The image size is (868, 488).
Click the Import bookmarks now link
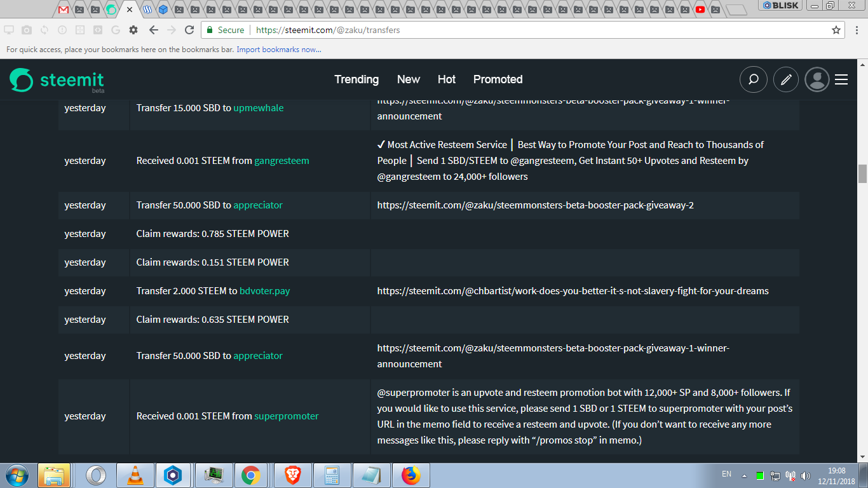[x=279, y=50]
